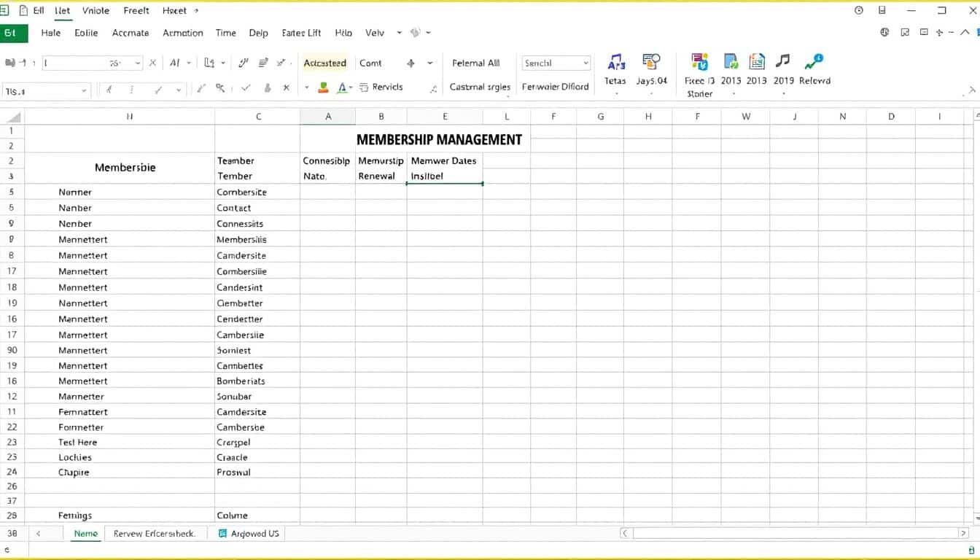Click the Acicasteed style button

point(324,63)
